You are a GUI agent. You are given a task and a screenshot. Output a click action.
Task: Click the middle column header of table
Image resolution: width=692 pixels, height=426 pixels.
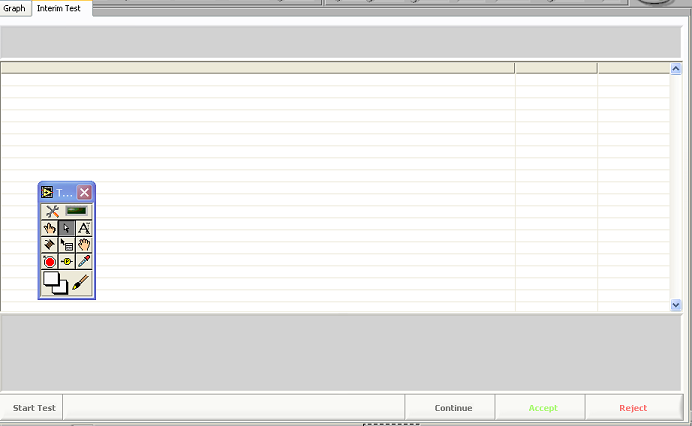pos(556,68)
